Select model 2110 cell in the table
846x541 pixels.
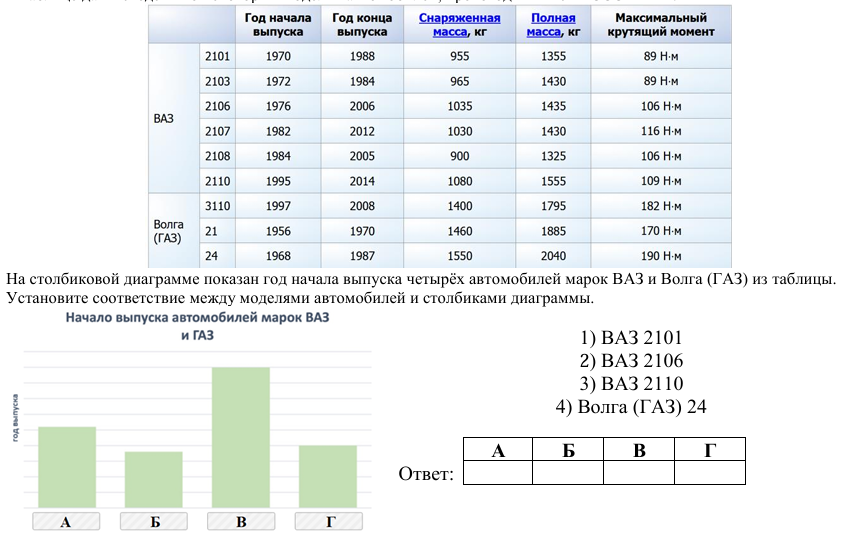coord(217,181)
